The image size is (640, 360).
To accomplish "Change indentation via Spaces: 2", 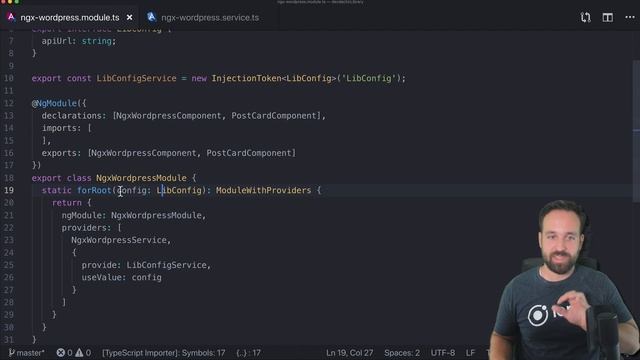I will 402,353.
